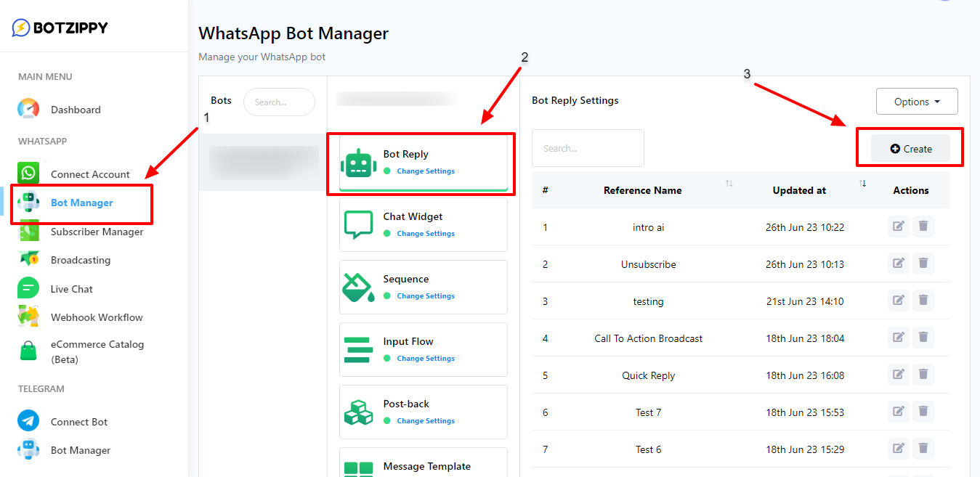
Task: Delete the 'Quick Reply' bot reply
Action: tap(923, 375)
